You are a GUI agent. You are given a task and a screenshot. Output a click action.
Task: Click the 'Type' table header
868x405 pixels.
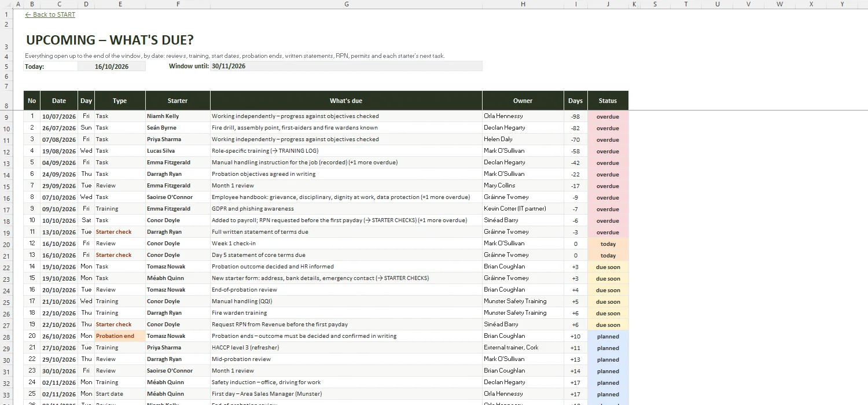click(120, 101)
